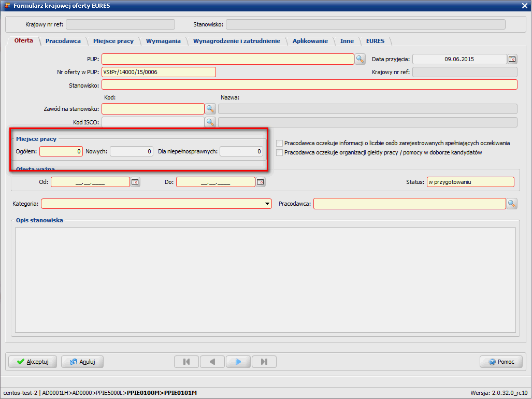Click the Nr oferty w PUP field
The image size is (532, 399).
159,72
